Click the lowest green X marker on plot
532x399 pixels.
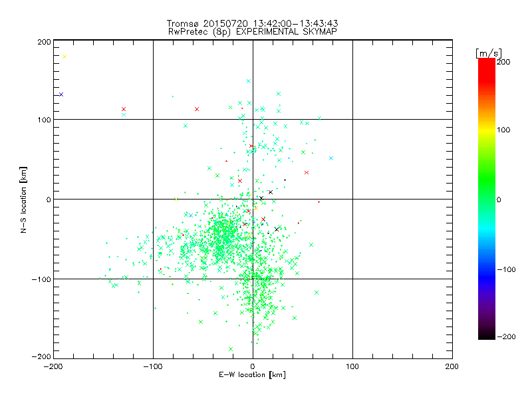click(231, 348)
